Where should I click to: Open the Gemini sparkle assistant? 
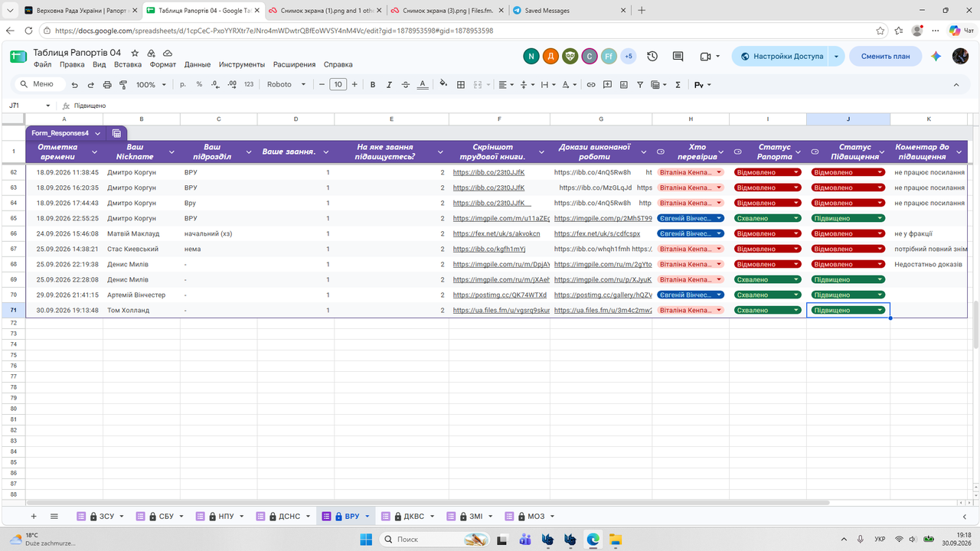tap(936, 57)
